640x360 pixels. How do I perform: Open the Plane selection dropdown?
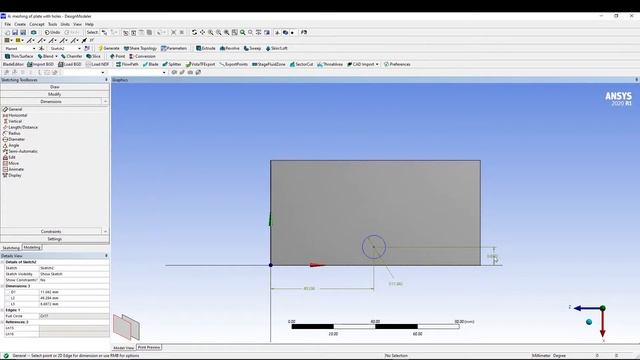point(34,49)
